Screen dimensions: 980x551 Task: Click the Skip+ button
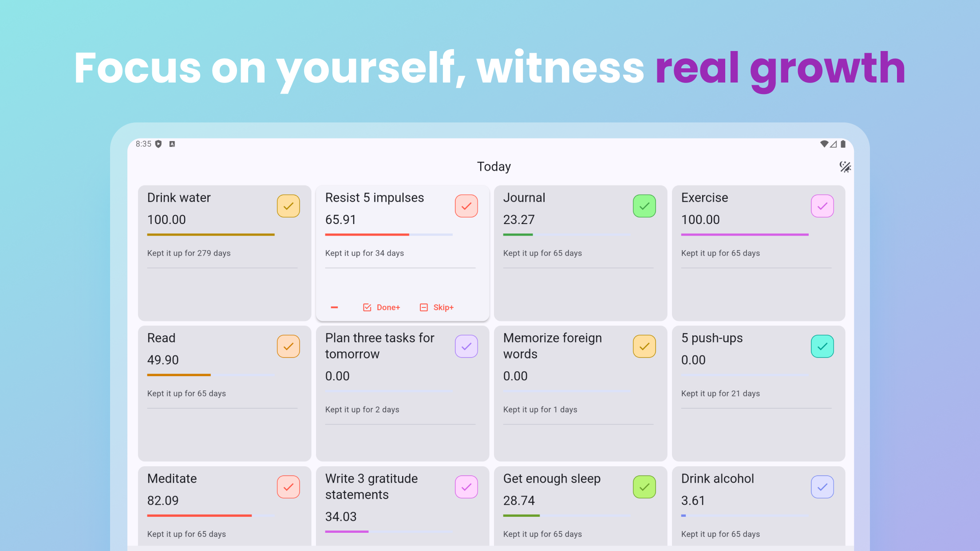pyautogui.click(x=437, y=307)
